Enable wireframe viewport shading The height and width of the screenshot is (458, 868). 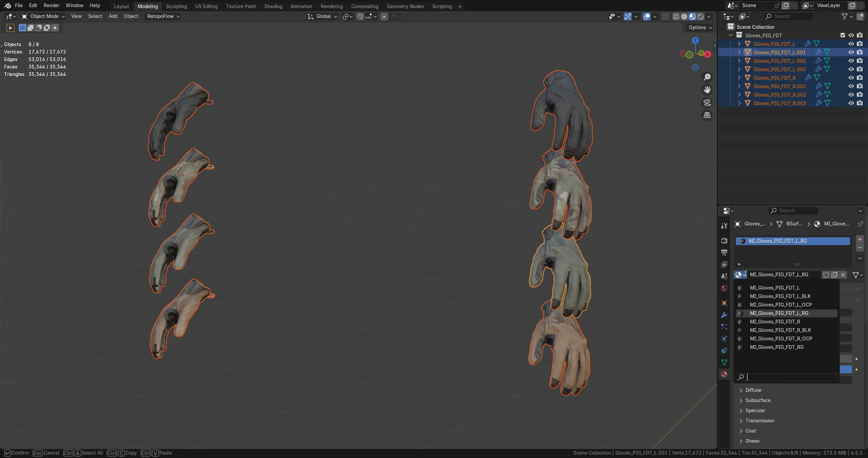(x=676, y=17)
